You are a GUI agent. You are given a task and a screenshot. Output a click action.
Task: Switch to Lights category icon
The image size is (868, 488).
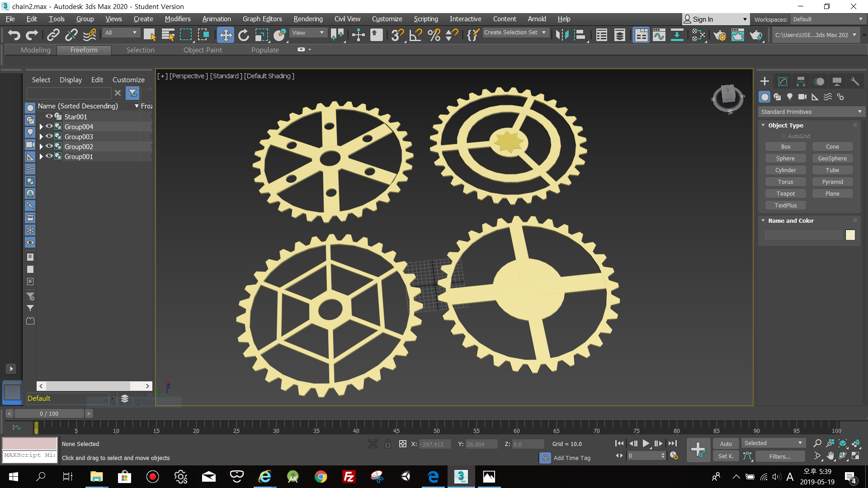790,97
